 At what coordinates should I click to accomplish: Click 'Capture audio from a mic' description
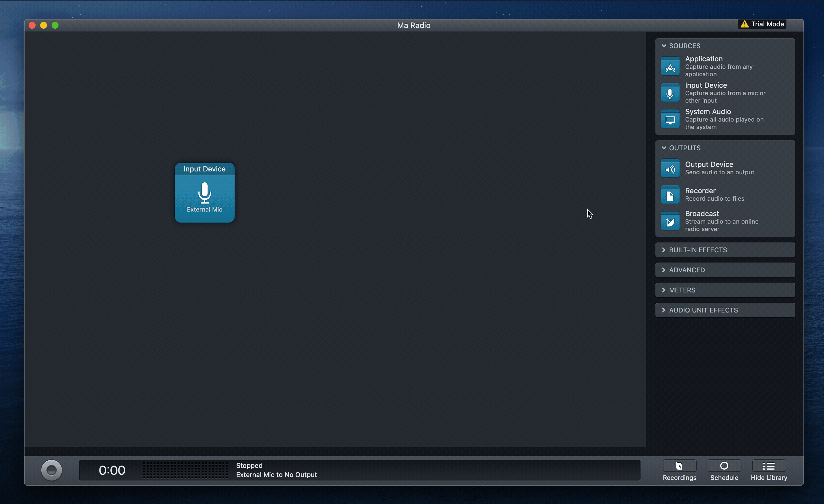tap(725, 97)
